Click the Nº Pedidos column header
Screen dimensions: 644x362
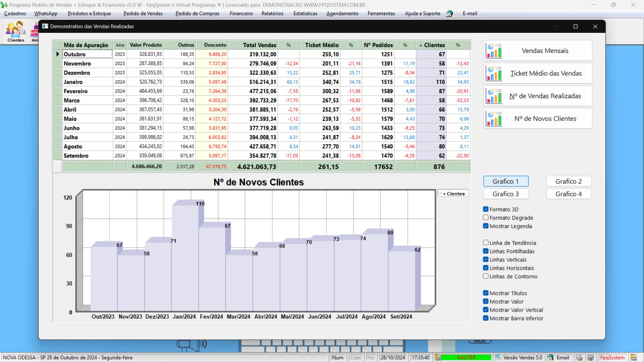pyautogui.click(x=378, y=45)
